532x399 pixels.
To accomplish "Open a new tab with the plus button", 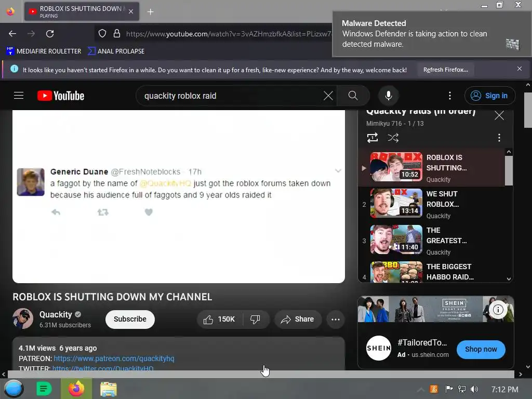I will [150, 11].
